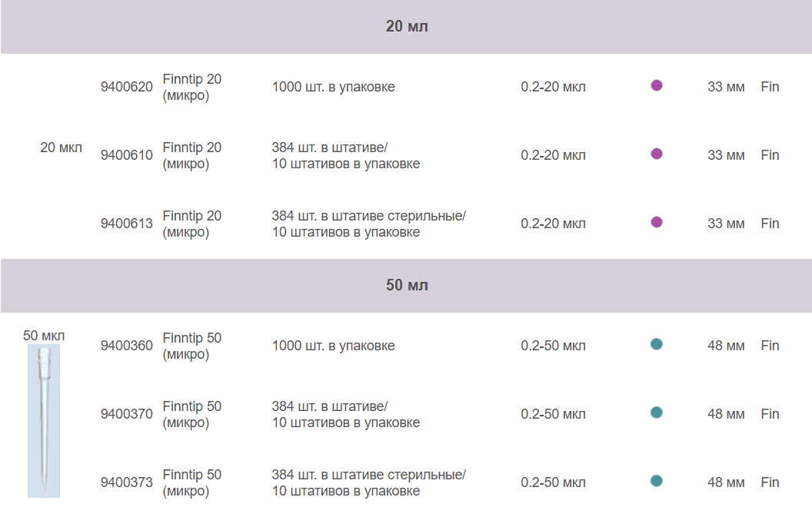Click the 20 мкл row group label
812x517 pixels.
click(61, 147)
